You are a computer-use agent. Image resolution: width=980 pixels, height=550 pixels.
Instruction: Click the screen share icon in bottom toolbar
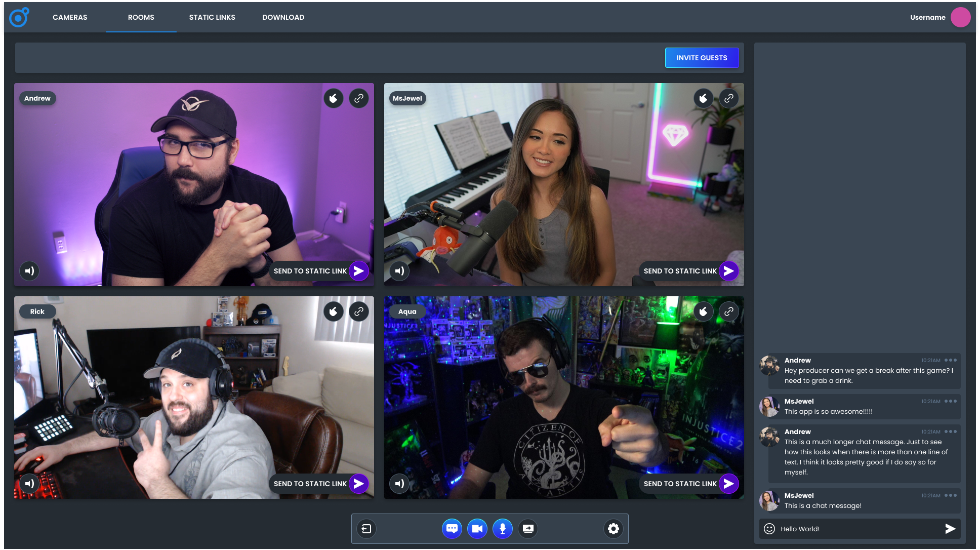(x=528, y=529)
